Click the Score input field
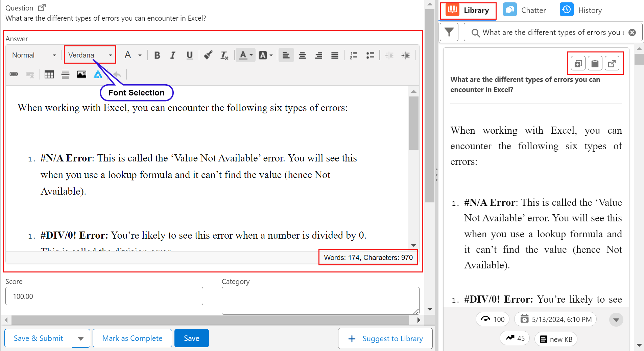Image resolution: width=644 pixels, height=351 pixels. point(104,296)
